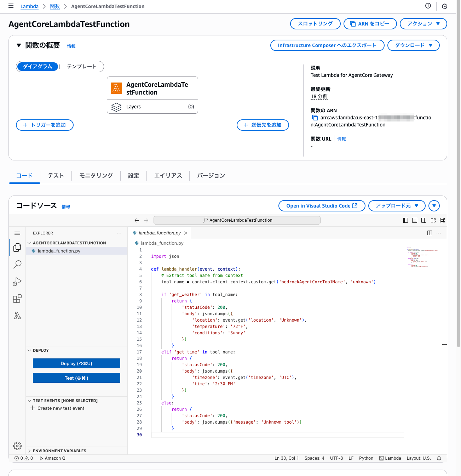Open the Extensions view
This screenshot has width=461, height=476.
click(x=17, y=299)
